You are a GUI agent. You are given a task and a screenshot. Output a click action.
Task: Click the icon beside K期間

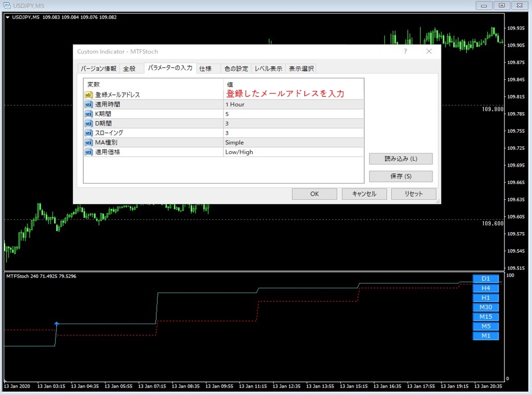tap(88, 114)
